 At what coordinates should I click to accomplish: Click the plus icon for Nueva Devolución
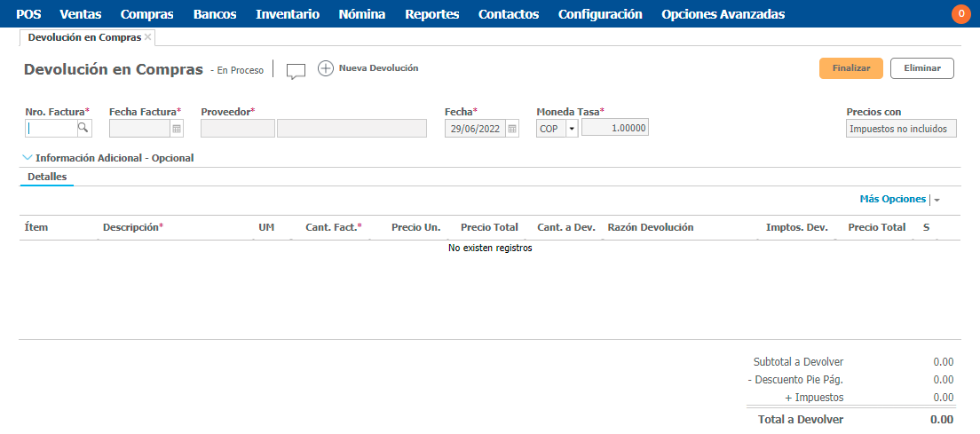[x=326, y=68]
